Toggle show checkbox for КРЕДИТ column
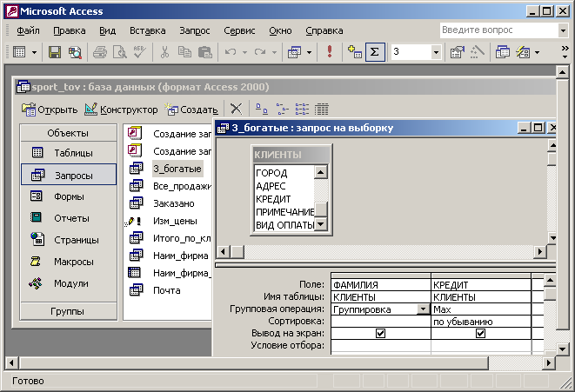Screen dimensions: 575x392 coord(480,334)
